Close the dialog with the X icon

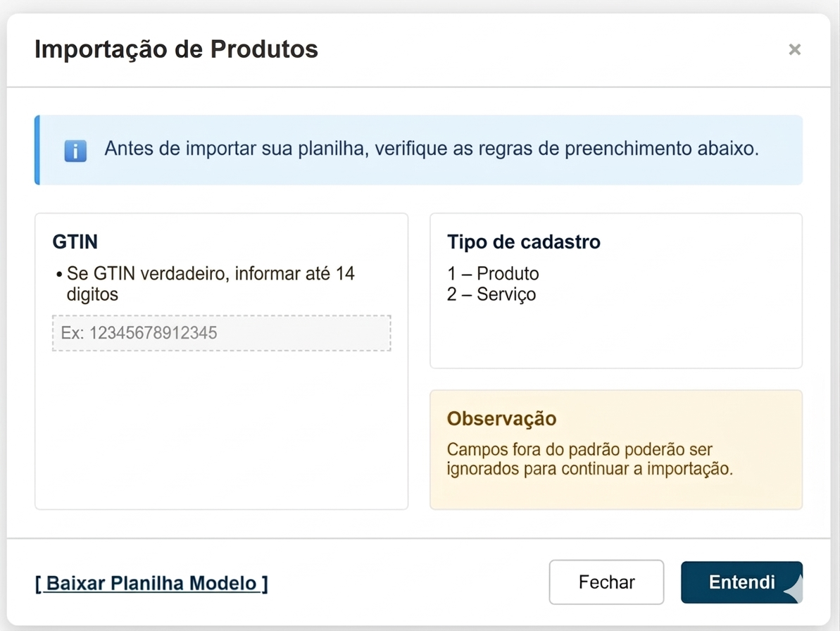pyautogui.click(x=794, y=49)
